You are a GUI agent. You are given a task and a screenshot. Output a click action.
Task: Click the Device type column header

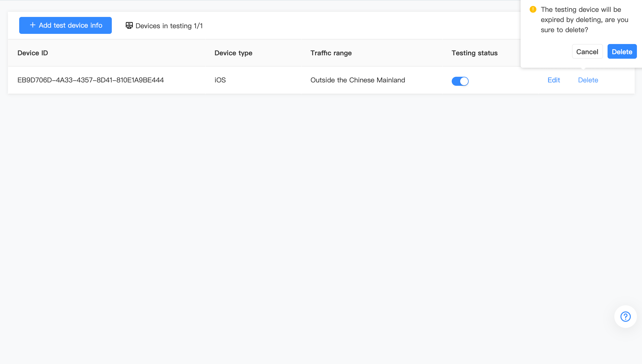click(x=233, y=53)
